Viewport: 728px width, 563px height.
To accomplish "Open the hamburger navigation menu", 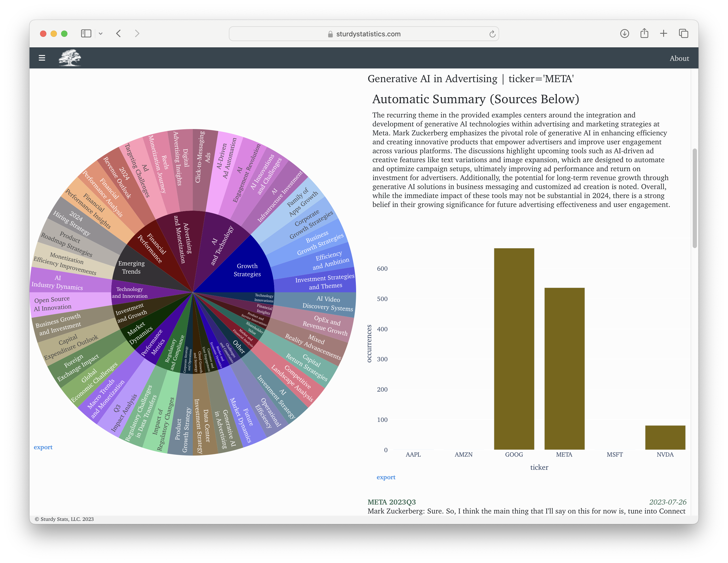I will pos(42,58).
